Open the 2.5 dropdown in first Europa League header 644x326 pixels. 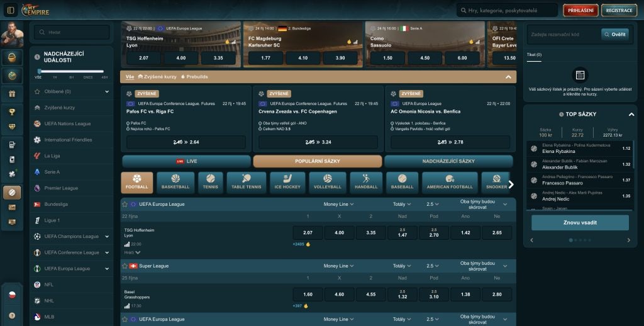[x=433, y=205]
